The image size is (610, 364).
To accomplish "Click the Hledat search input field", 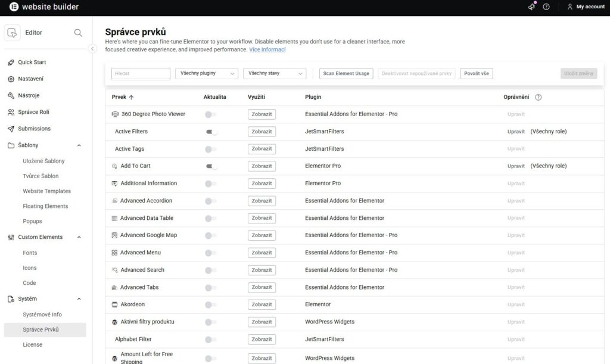I will 141,73.
